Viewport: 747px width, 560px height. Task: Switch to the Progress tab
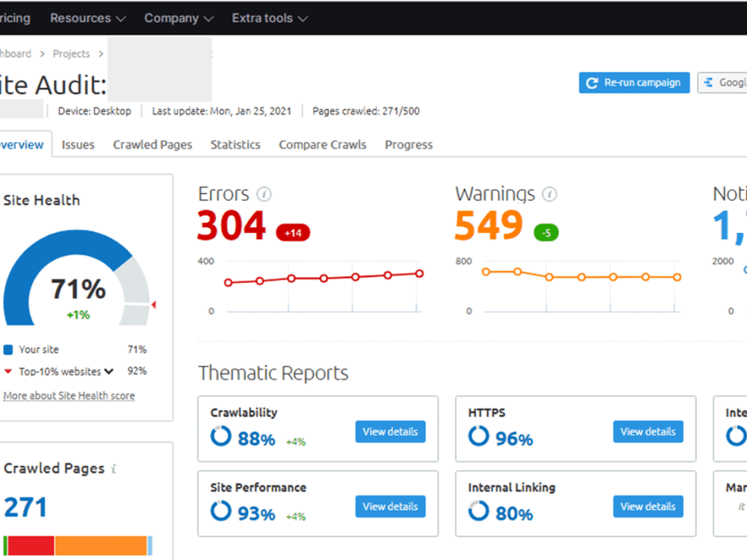409,145
